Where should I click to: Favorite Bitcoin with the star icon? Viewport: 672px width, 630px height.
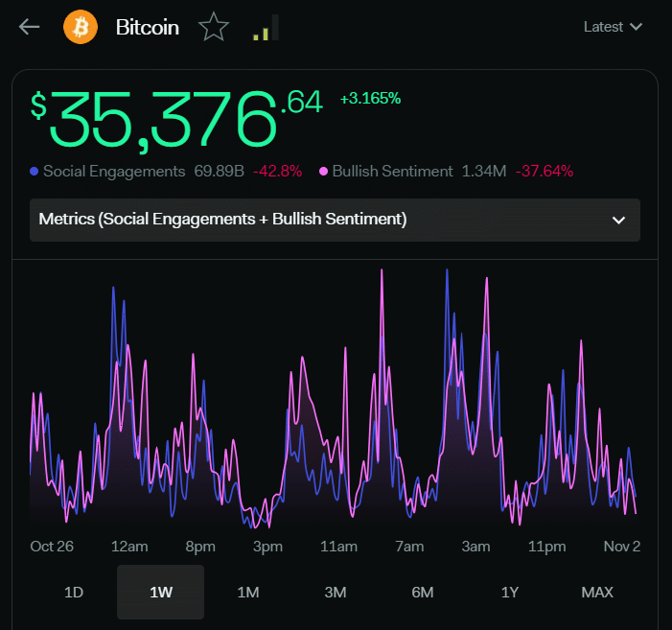[214, 27]
